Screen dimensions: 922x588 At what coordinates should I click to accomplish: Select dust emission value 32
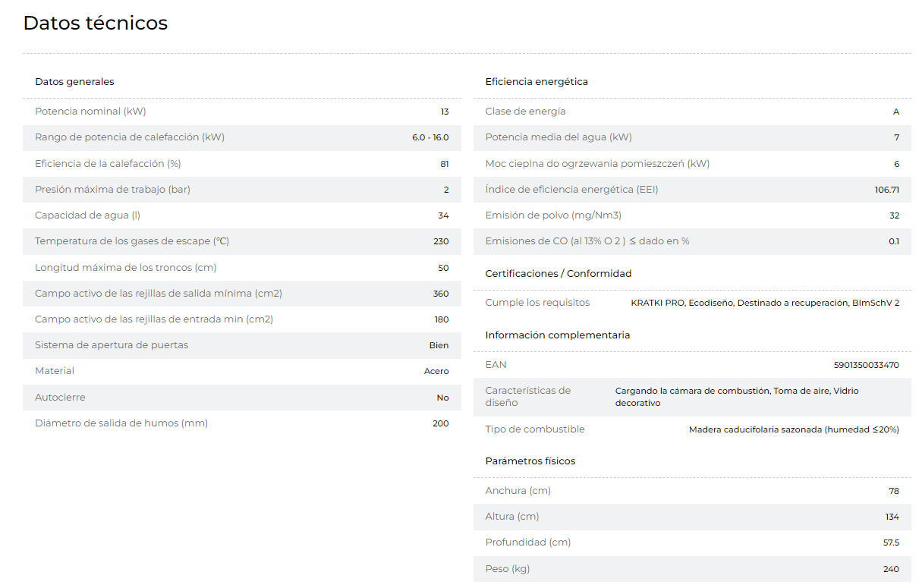tap(894, 215)
